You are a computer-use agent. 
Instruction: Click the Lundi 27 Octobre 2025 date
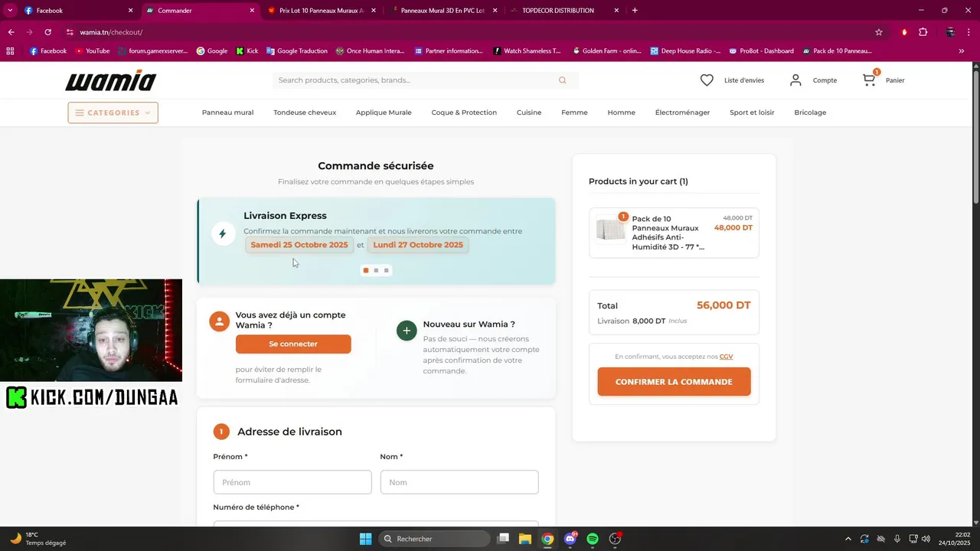coord(418,245)
